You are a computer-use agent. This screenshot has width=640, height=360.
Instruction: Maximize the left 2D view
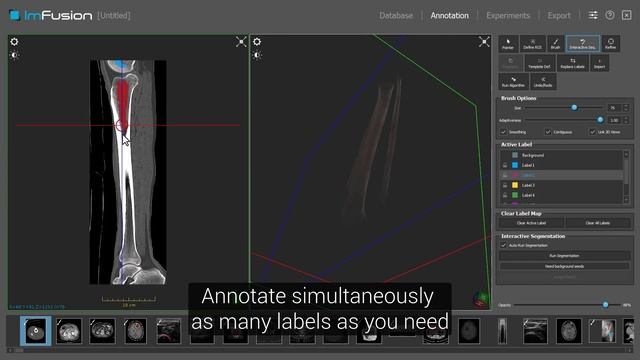pyautogui.click(x=241, y=42)
